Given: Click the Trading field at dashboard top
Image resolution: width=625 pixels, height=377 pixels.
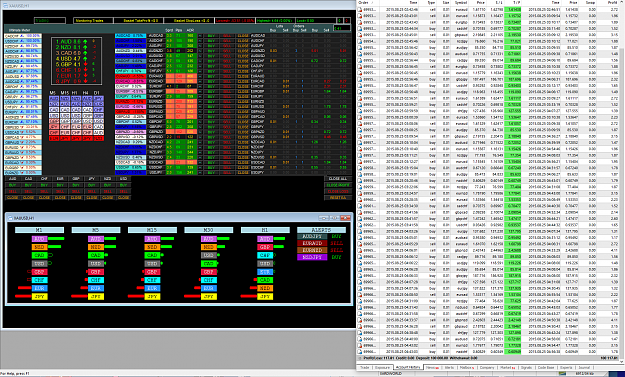Looking at the screenshot, I should pyautogui.click(x=50, y=20).
